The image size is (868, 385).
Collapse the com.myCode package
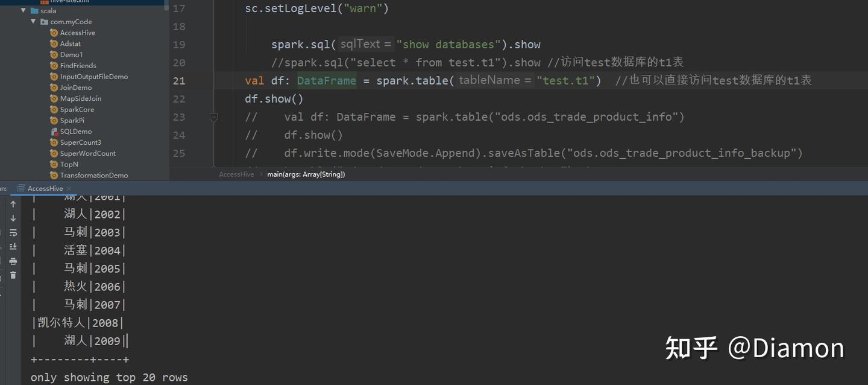pyautogui.click(x=34, y=22)
